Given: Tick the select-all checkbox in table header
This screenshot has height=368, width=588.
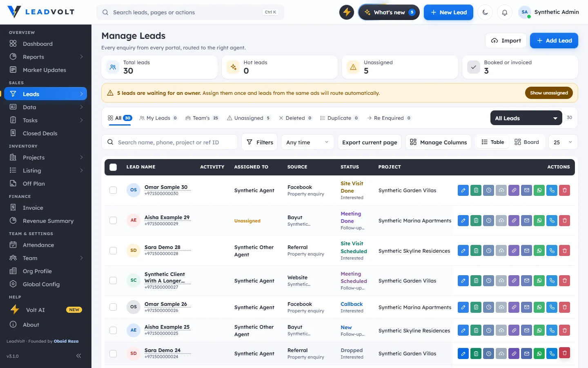Looking at the screenshot, I should click(113, 167).
